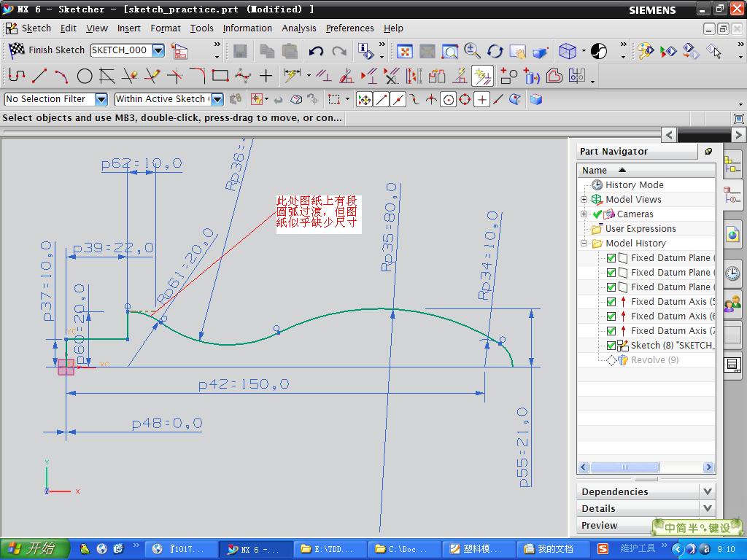Select the Line sketch tool
This screenshot has height=560, width=747.
(x=39, y=76)
